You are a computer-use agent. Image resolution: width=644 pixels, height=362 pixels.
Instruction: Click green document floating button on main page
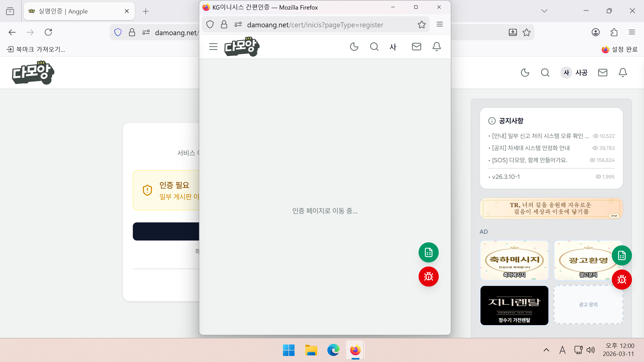tap(622, 255)
